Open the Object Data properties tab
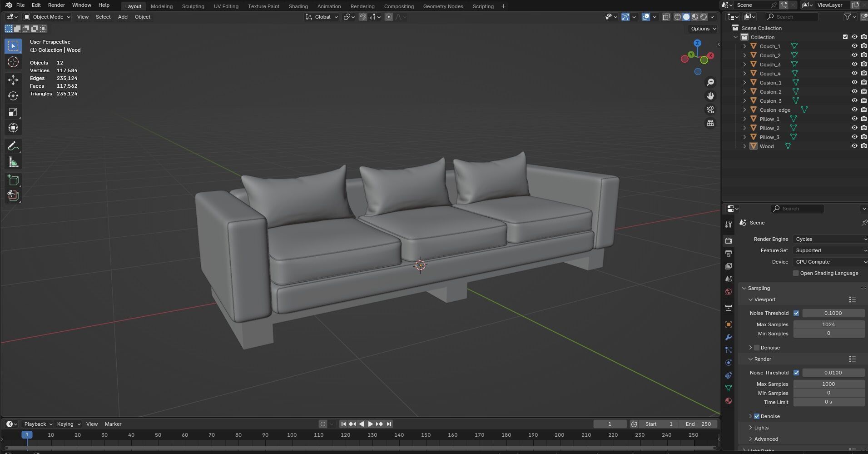Screen dimensions: 868x454 point(729,388)
